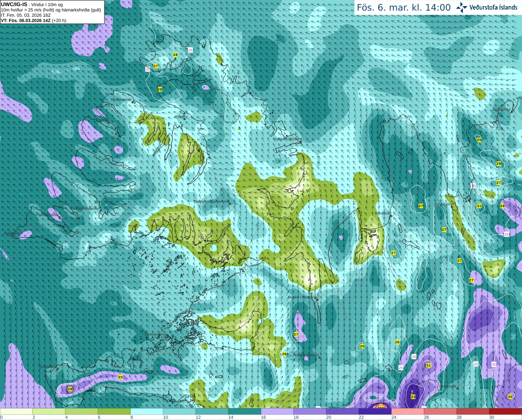The height and width of the screenshot is (420, 522).
Task: Click the yellow 26 gust marker left of Holtavörðuheiði
Action: click(x=284, y=354)
